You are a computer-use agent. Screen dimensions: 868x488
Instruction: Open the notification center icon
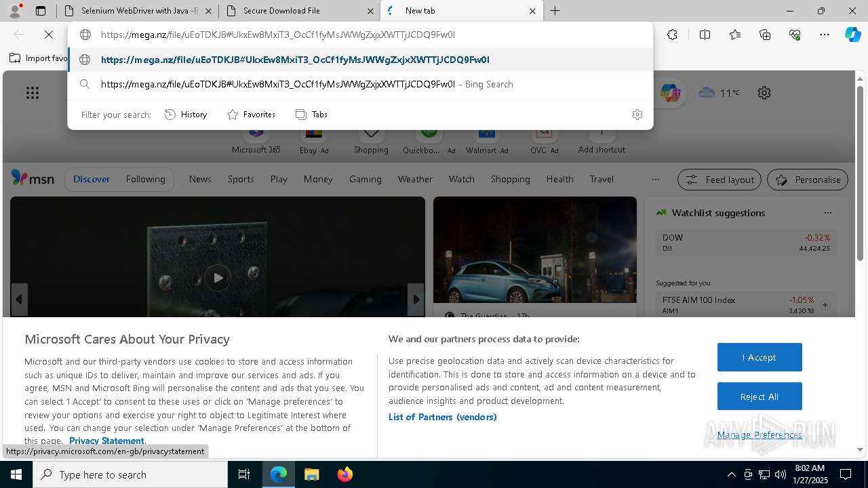pos(846,474)
